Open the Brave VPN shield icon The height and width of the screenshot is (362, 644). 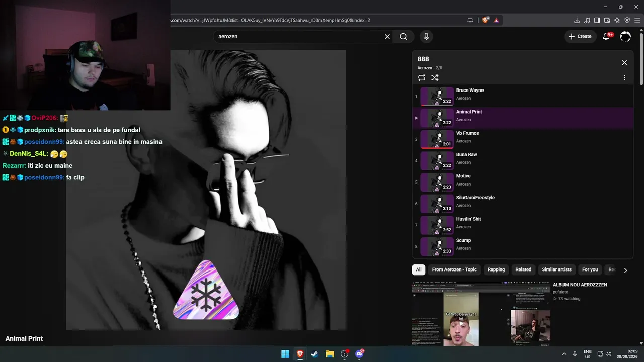[x=627, y=20]
